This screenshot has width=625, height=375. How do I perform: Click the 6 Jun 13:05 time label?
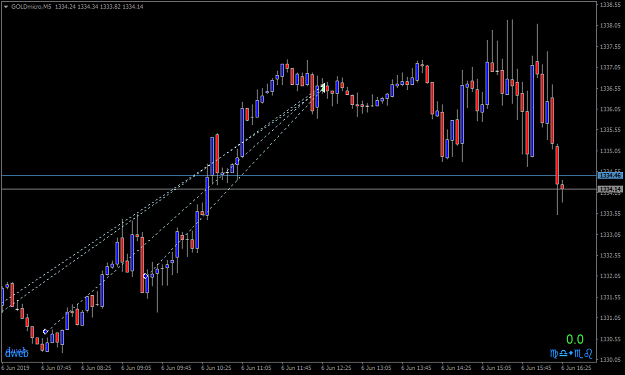[376, 368]
